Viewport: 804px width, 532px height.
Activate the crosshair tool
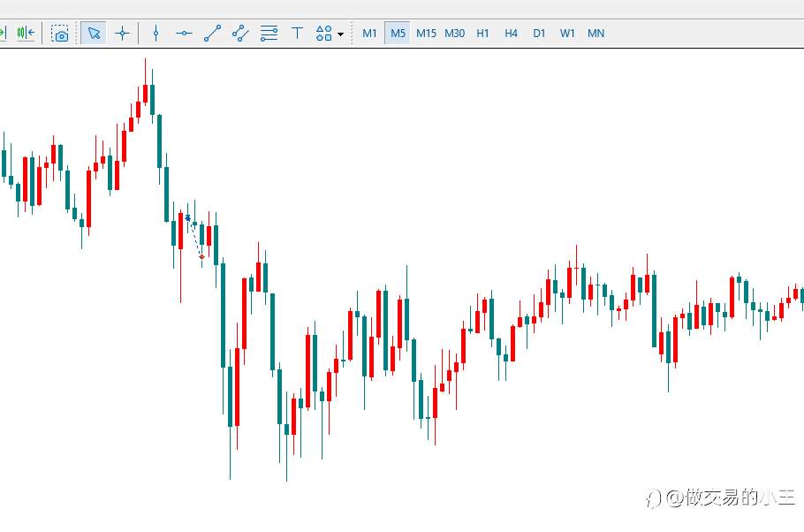(122, 34)
